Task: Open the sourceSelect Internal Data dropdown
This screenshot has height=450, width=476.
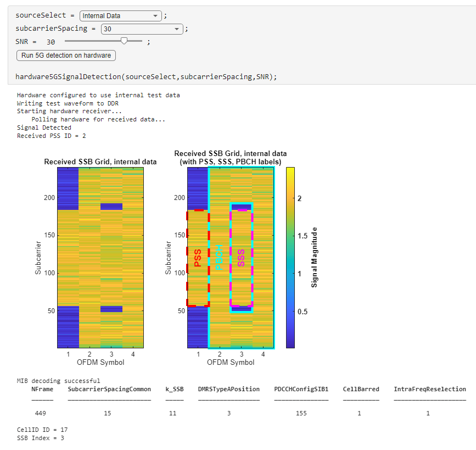Action: pyautogui.click(x=121, y=16)
